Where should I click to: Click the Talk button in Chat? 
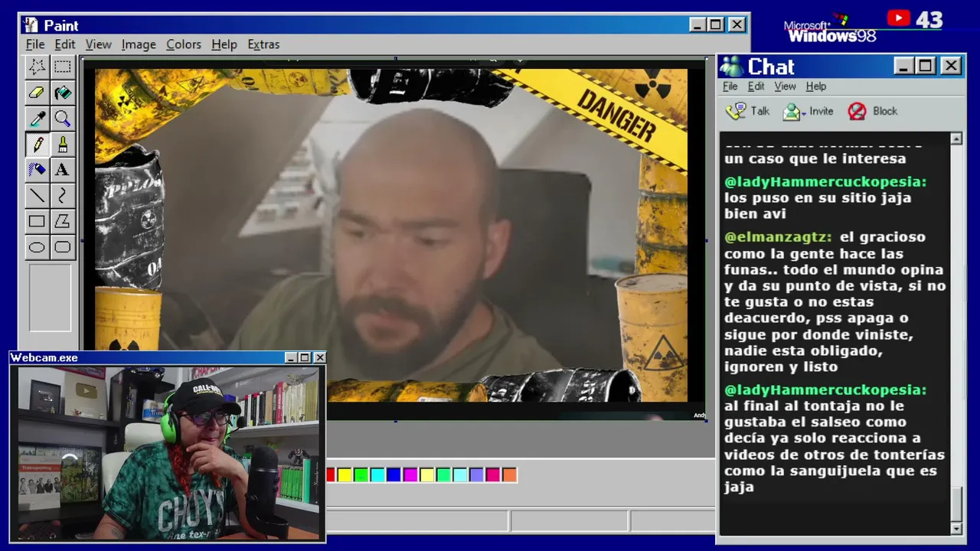pos(748,111)
